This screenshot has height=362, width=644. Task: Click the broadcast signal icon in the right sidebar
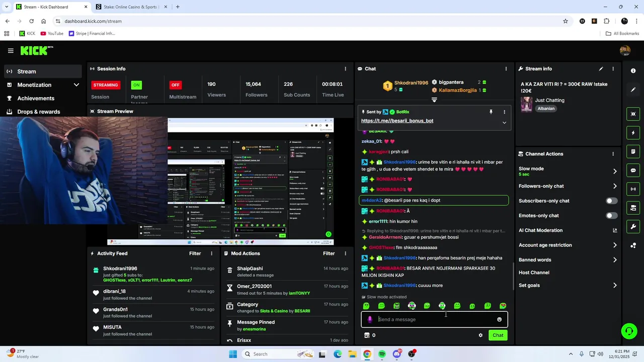633,189
